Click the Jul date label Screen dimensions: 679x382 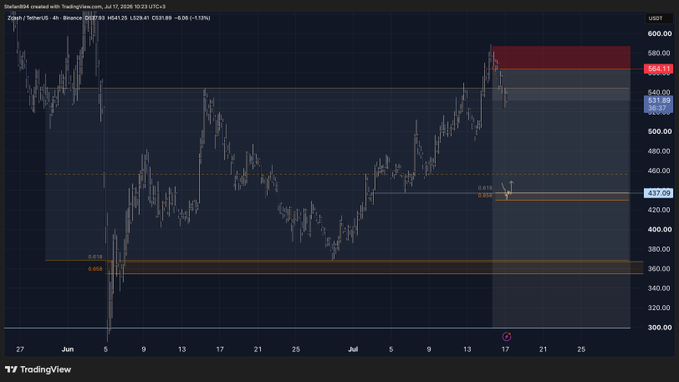(x=353, y=349)
